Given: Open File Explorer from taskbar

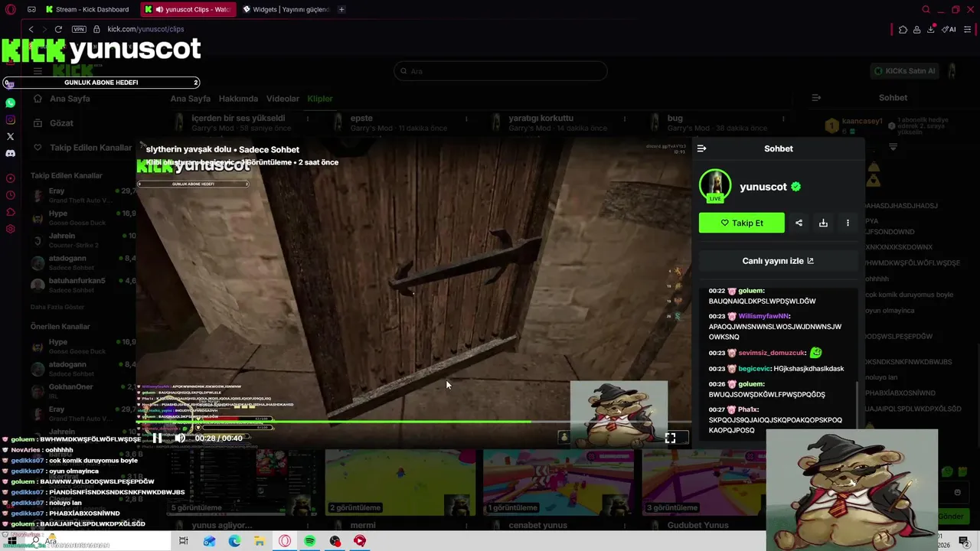Looking at the screenshot, I should pos(260,541).
